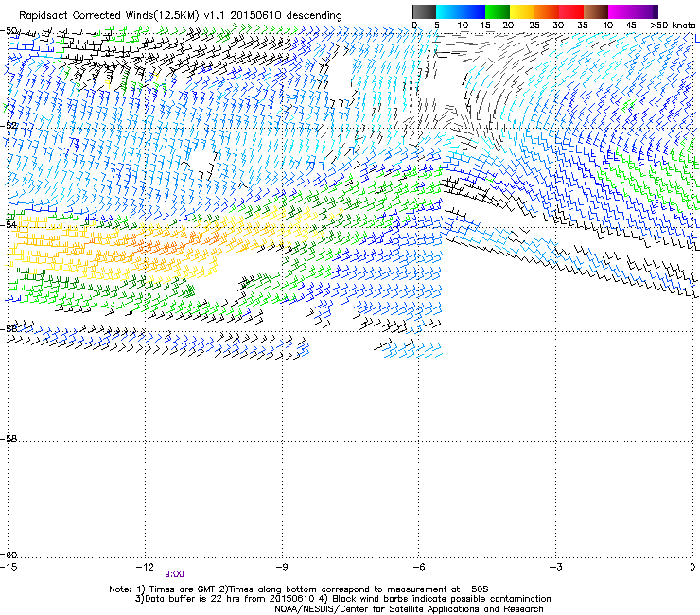Click the brown 35-40 knots legend swatch
The width and height of the screenshot is (700, 615).
coord(596,11)
